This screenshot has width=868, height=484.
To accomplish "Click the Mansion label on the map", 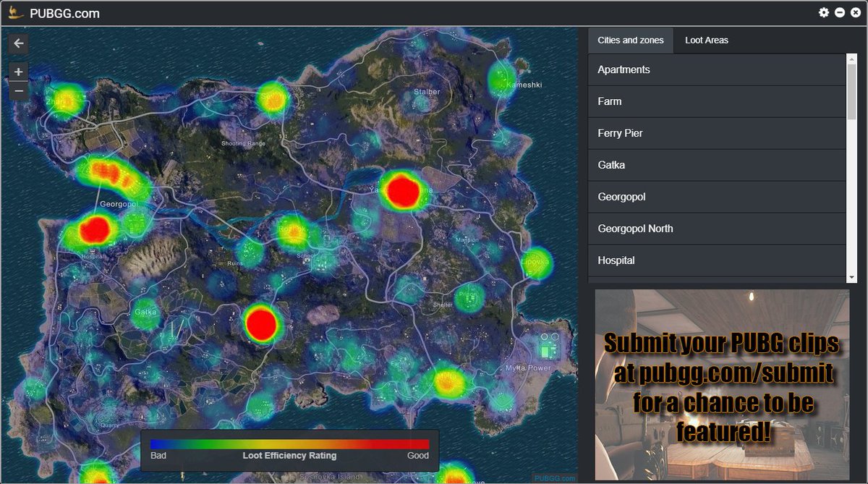I will 467,239.
